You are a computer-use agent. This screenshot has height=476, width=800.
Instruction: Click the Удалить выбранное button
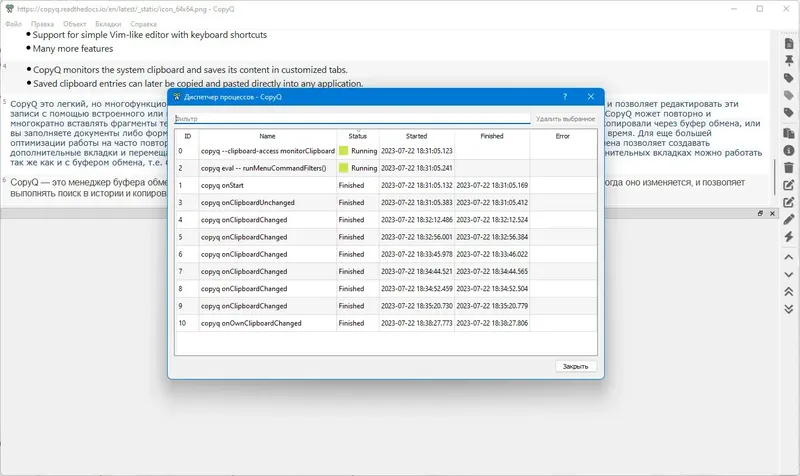point(565,118)
